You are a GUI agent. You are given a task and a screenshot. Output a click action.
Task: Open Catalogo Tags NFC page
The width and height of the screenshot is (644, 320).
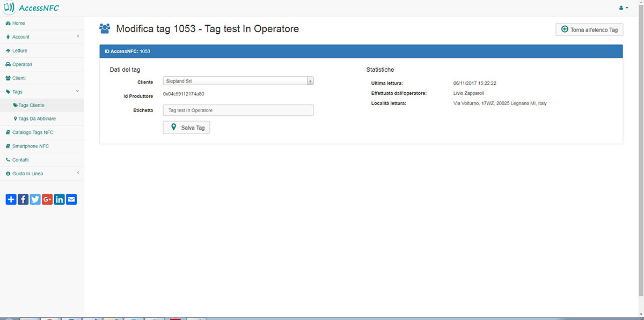pos(42,132)
